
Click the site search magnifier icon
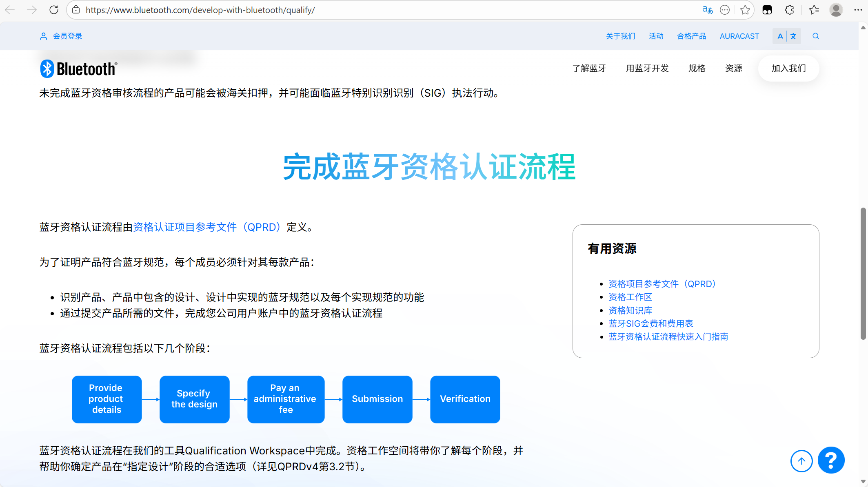tap(815, 36)
